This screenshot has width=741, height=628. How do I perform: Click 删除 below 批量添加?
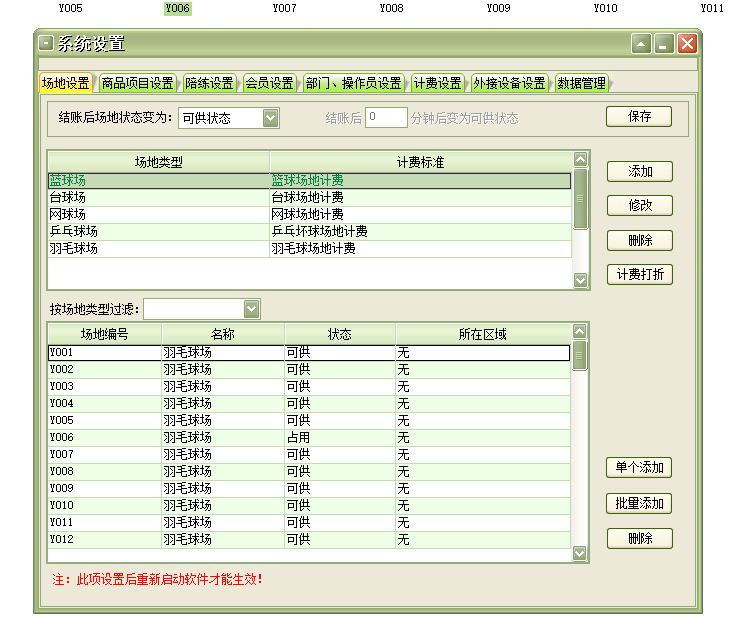639,539
